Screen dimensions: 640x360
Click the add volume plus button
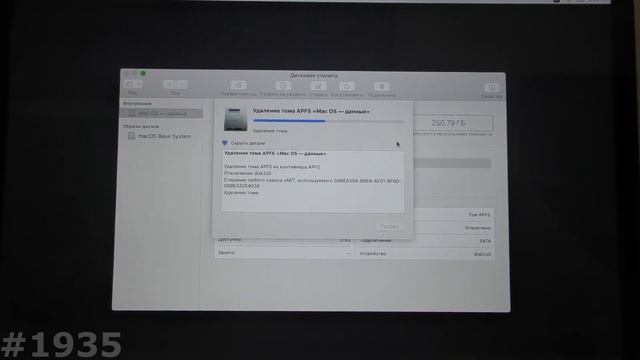tap(169, 84)
